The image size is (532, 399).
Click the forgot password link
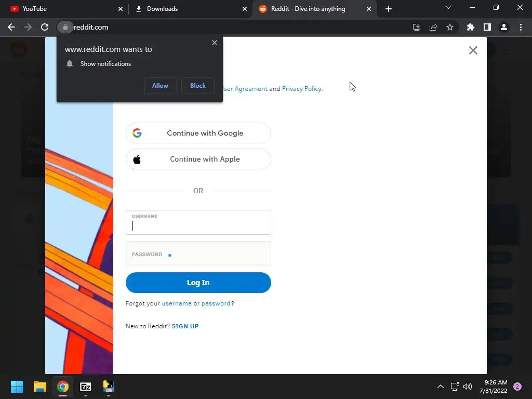coord(216,303)
